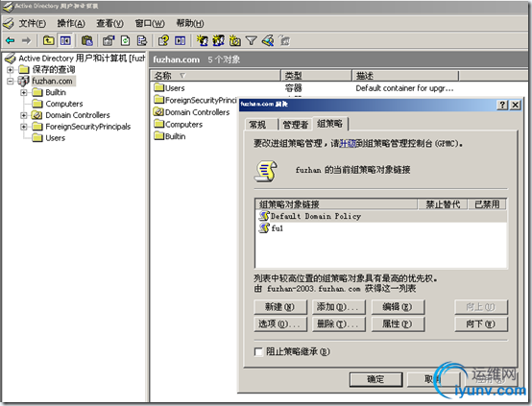
Task: Open the 查看(V) menu
Action: [x=109, y=23]
